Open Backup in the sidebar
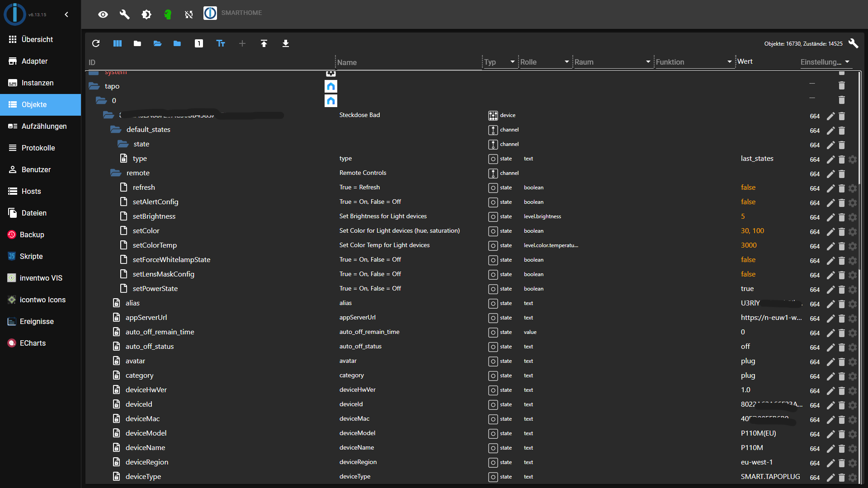The image size is (868, 488). tap(41, 235)
